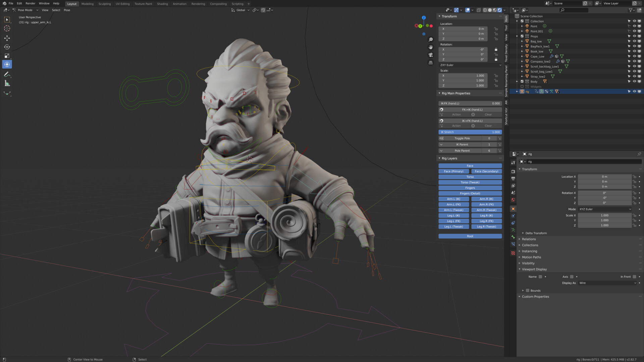This screenshot has height=362, width=644.
Task: Select the Move tool in the toolbar
Action: [x=7, y=38]
